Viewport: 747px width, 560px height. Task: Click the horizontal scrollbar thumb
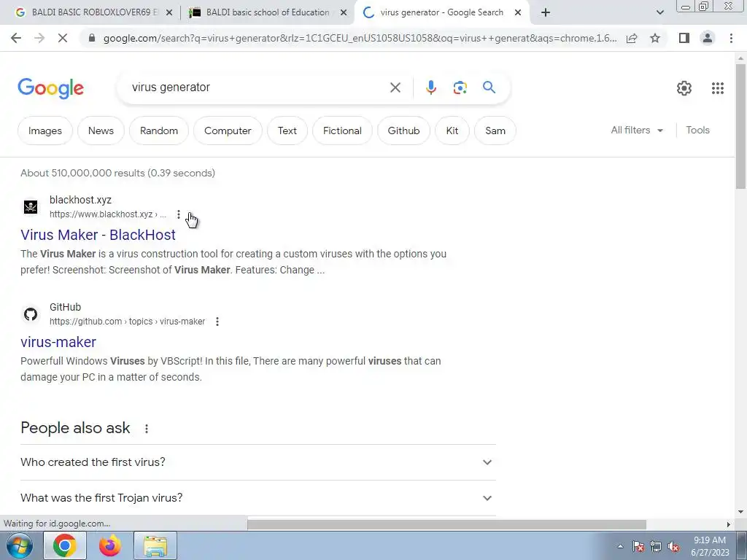446,524
